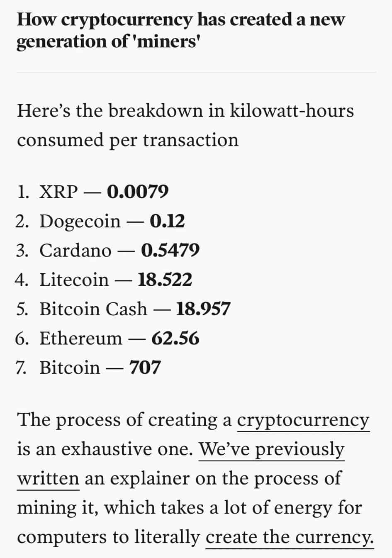Viewport: 392px width, 558px height.
Task: Open the 'cryptocurrency' hyperlink
Action: (303, 420)
